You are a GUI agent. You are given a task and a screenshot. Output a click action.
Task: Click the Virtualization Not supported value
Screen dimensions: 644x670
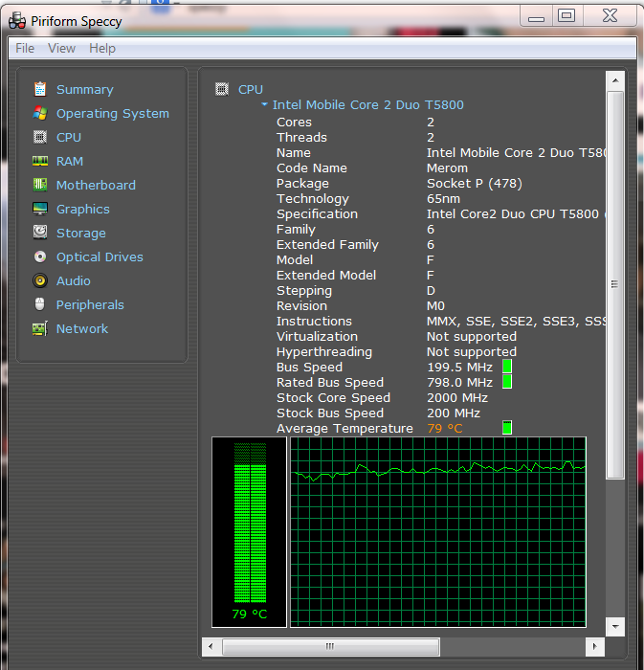pyautogui.click(x=472, y=337)
